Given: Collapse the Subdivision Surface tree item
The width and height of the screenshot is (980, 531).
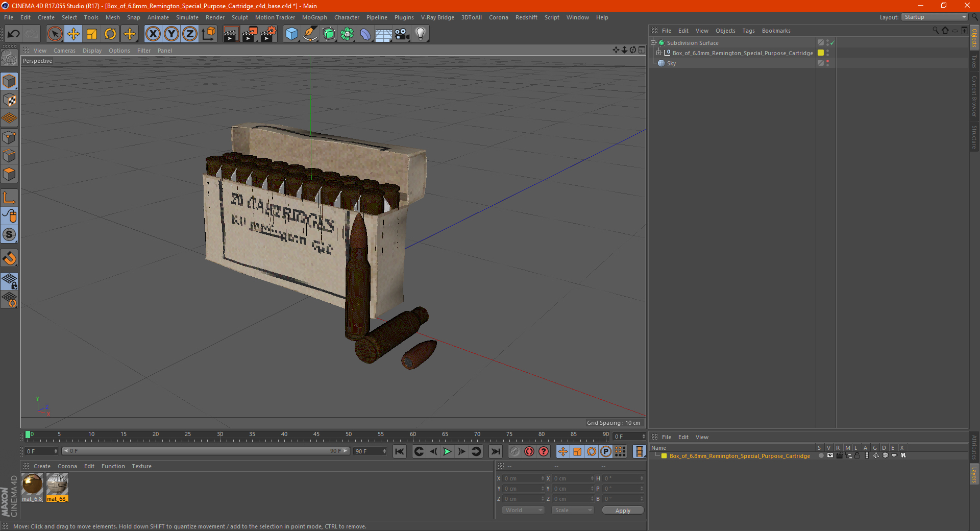Looking at the screenshot, I should point(653,43).
